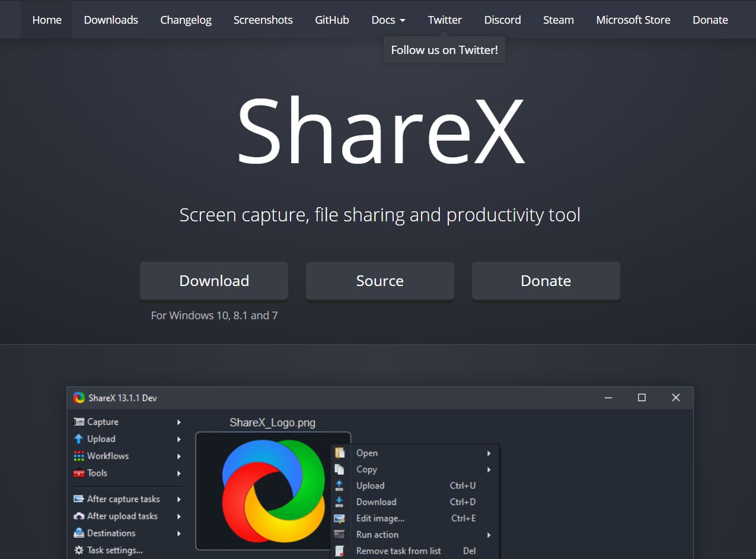Click the Copy pages icon in context menu

pyautogui.click(x=340, y=469)
